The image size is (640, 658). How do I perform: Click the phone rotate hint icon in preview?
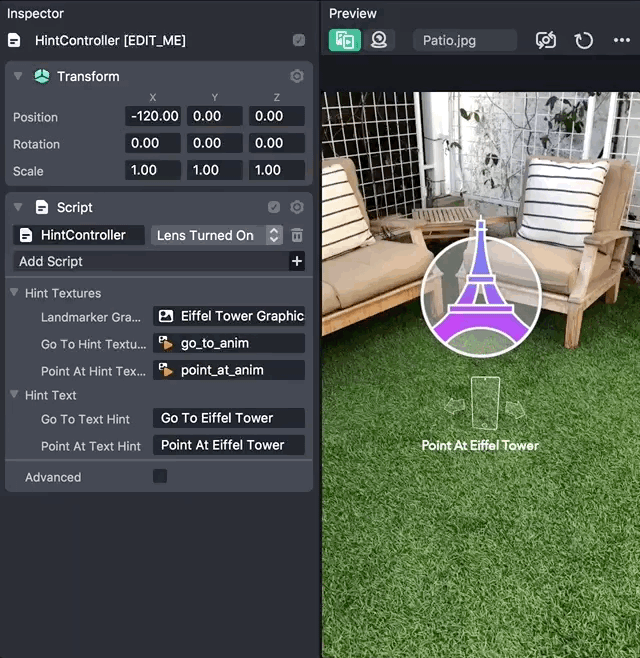point(485,403)
